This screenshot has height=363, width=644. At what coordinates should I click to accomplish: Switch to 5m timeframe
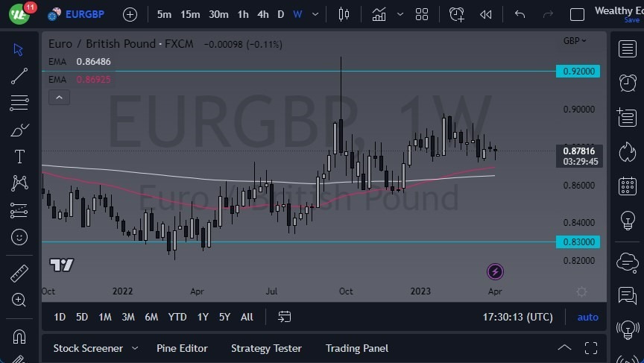pos(164,14)
